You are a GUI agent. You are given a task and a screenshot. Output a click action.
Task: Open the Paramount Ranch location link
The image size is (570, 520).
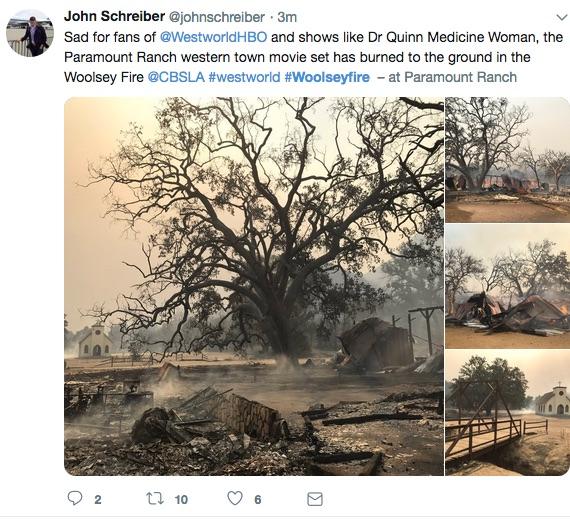[x=460, y=77]
